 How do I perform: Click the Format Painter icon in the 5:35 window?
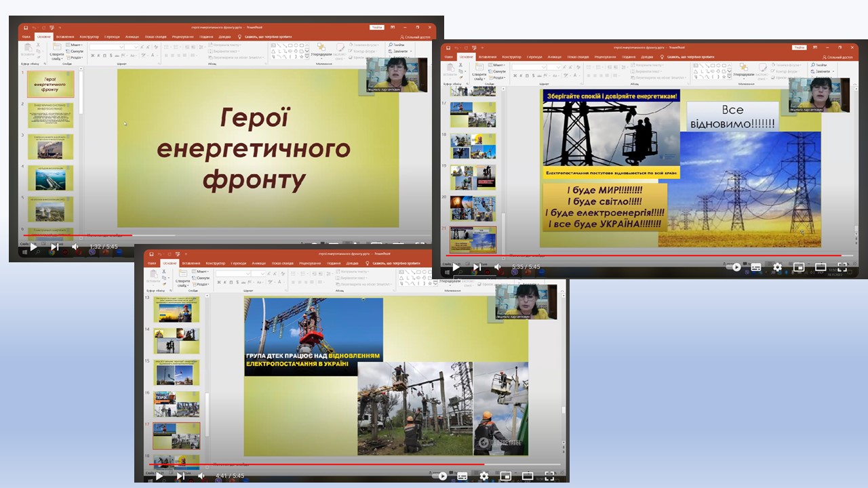pos(461,77)
